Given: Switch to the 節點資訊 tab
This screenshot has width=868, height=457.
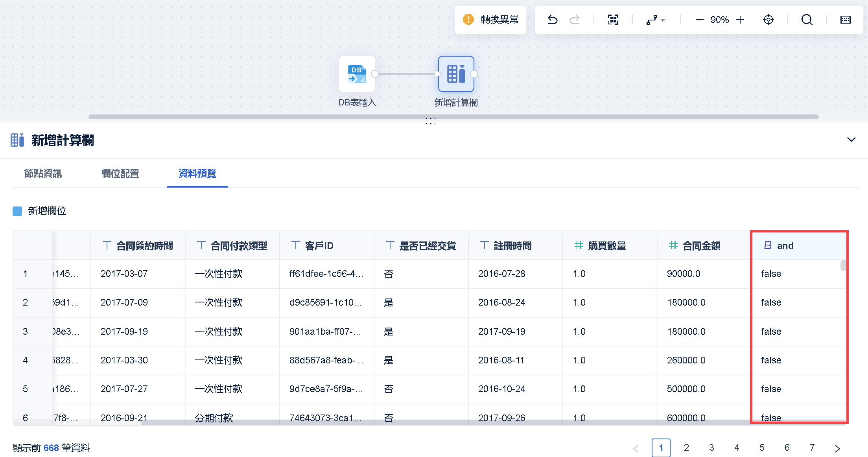Looking at the screenshot, I should (x=43, y=173).
